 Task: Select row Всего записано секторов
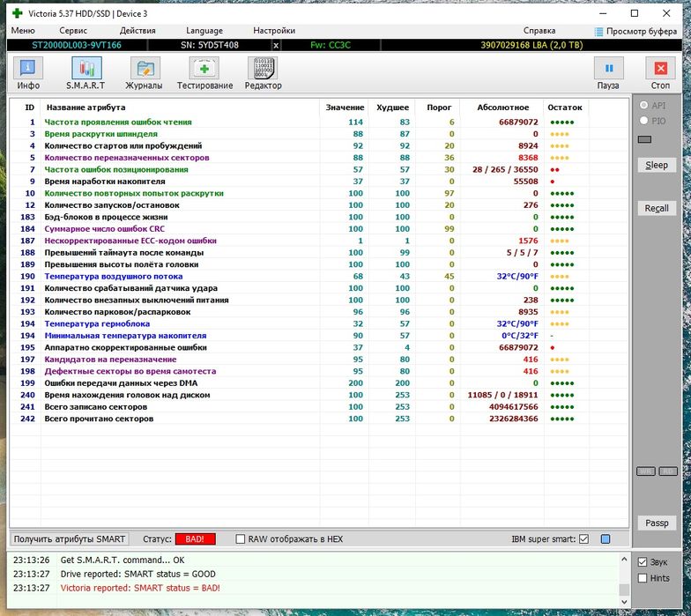pyautogui.click(x=319, y=407)
